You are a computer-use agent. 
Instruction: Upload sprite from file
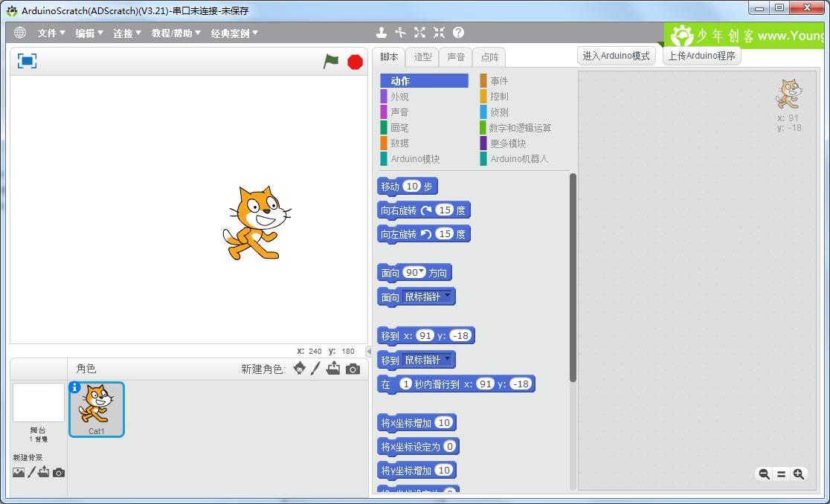point(333,368)
